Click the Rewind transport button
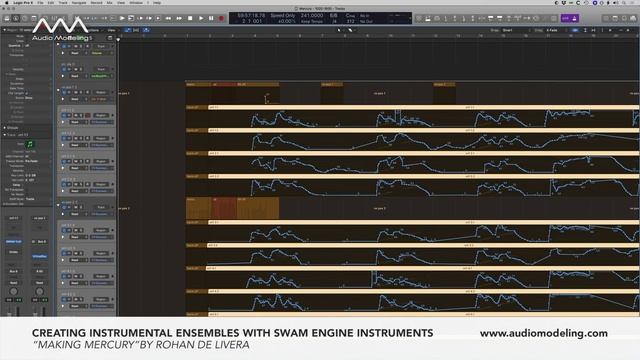Image resolution: width=640 pixels, height=360 pixels. [168, 18]
